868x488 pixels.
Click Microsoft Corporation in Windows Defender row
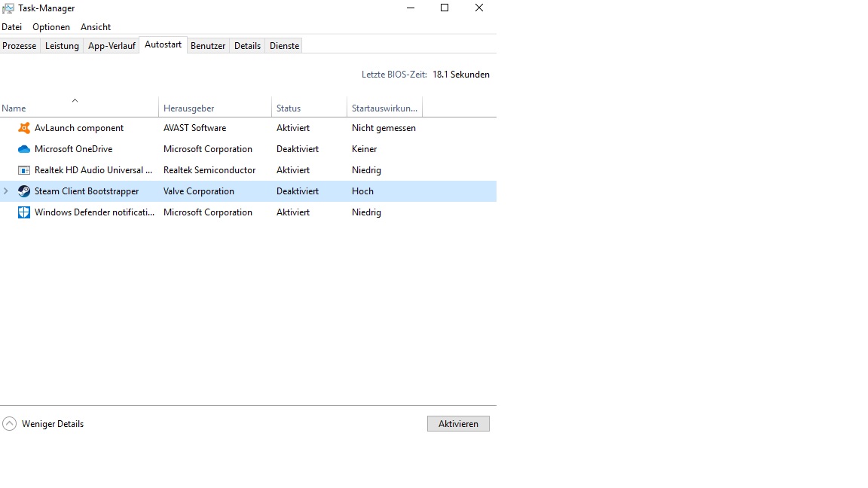point(208,212)
